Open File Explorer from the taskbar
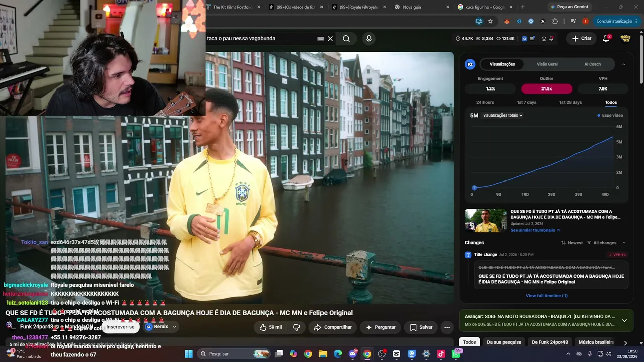This screenshot has height=362, width=644. (x=323, y=354)
